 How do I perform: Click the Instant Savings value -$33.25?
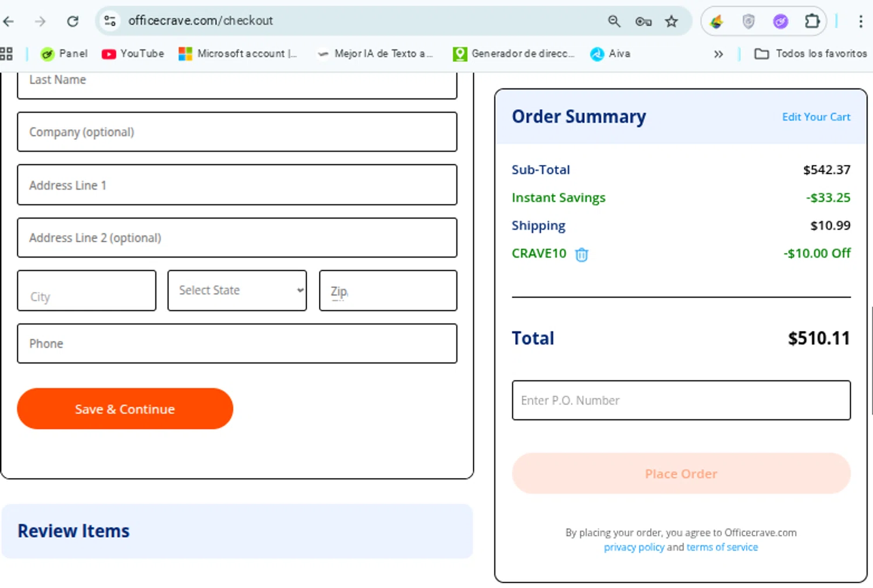click(x=828, y=198)
